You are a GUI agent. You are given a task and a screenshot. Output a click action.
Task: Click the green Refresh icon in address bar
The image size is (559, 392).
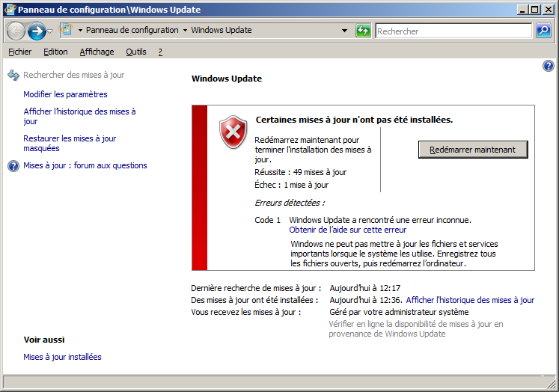click(364, 31)
